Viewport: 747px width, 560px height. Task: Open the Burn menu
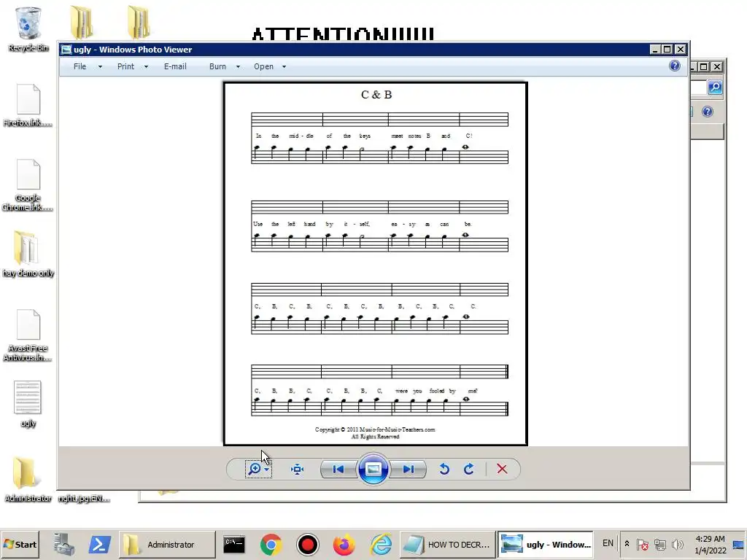(x=217, y=66)
